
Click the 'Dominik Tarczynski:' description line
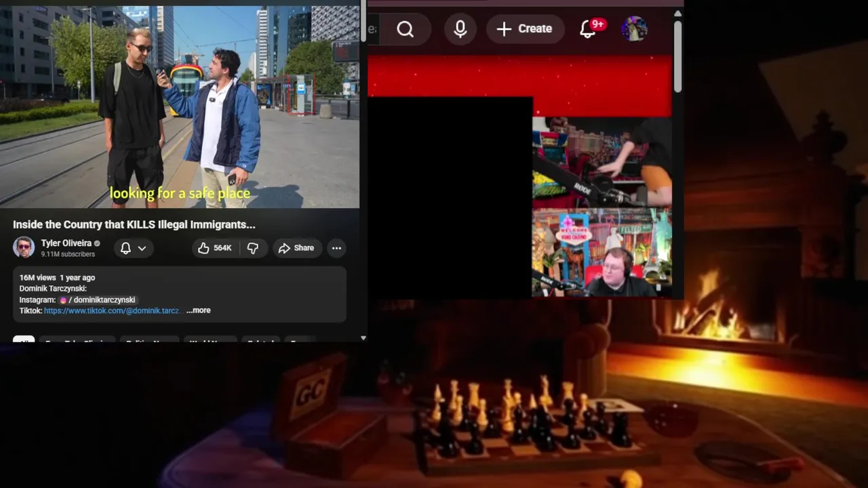click(53, 289)
